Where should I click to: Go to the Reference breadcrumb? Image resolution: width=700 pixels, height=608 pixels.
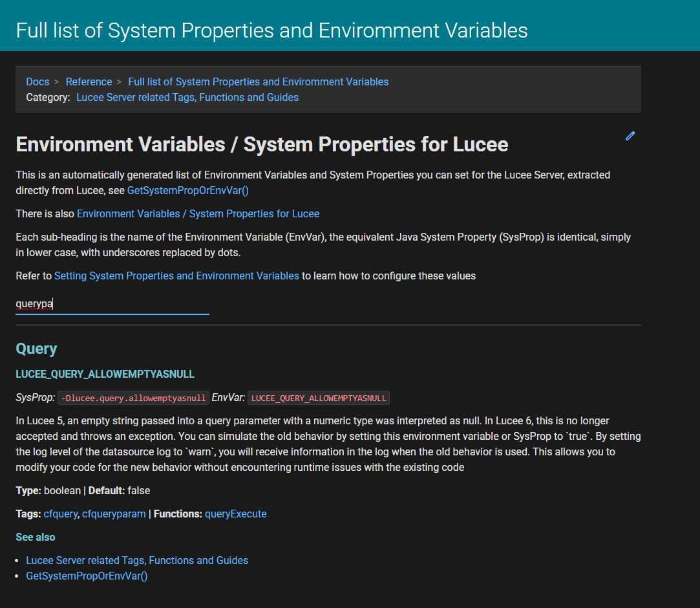tap(89, 81)
